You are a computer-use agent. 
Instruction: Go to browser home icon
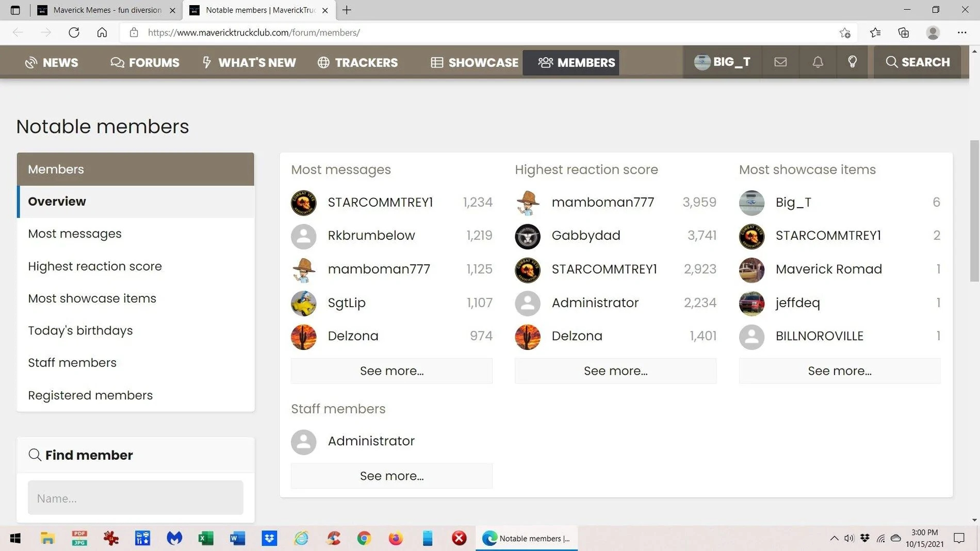(102, 32)
